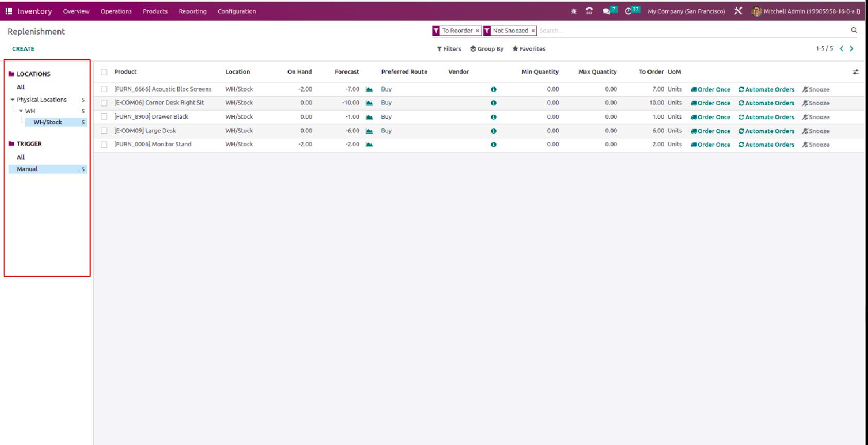Viewport: 868px width, 445px height.
Task: Open forecast chart for Acoustic Bloc Screens
Action: tap(369, 90)
